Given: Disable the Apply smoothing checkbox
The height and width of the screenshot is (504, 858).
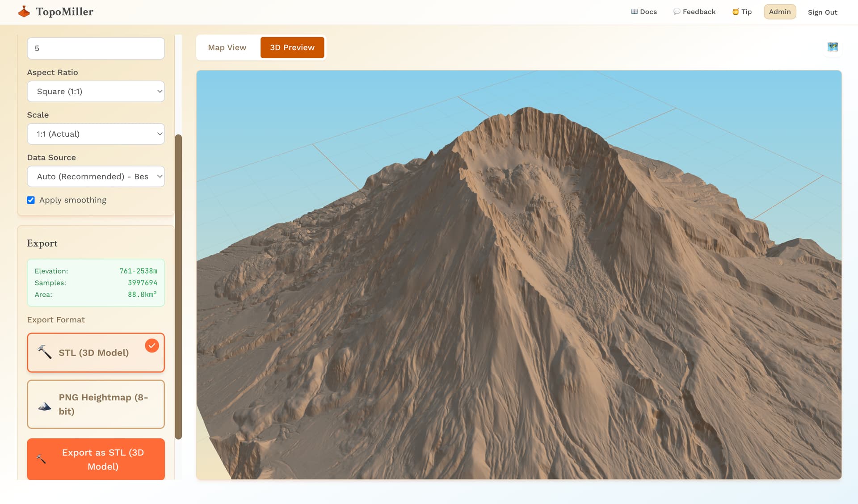Looking at the screenshot, I should 31,200.
